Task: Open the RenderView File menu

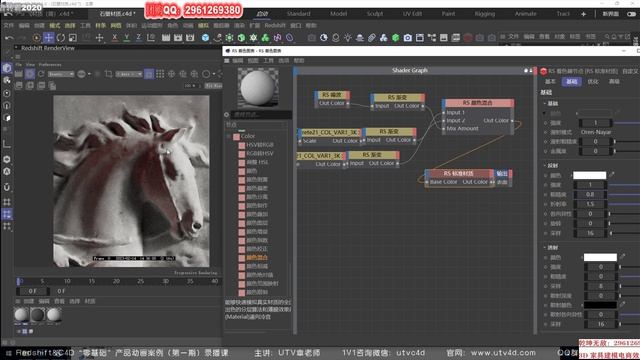Action: pyautogui.click(x=18, y=64)
